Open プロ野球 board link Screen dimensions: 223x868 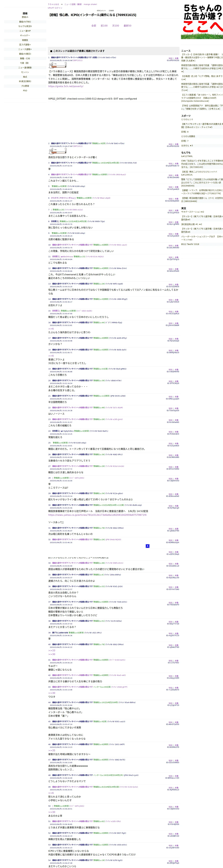pos(25,86)
